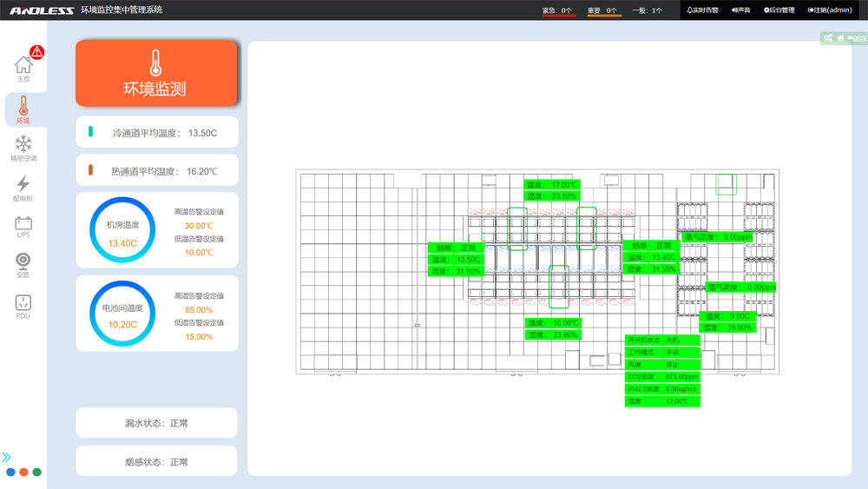Click the small home icon near 返回

pos(840,38)
